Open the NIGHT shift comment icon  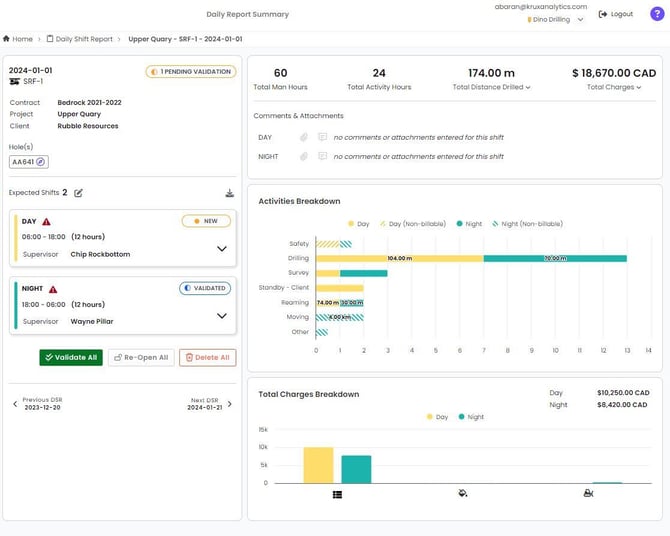322,156
